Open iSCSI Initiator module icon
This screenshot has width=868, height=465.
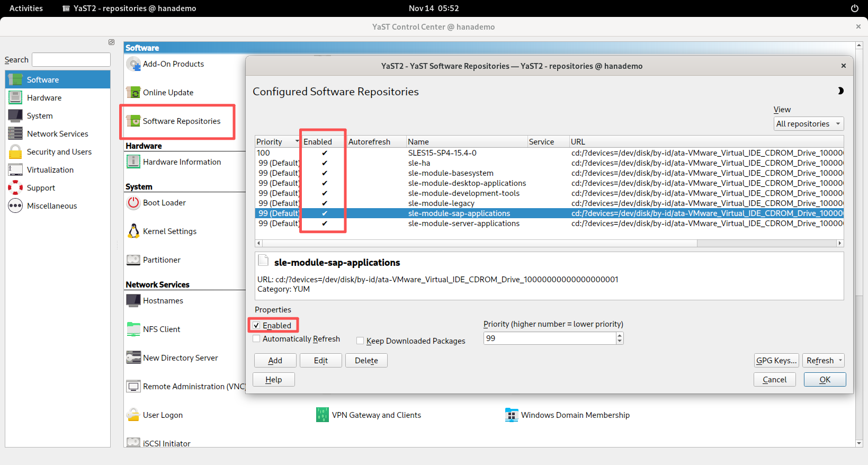133,442
